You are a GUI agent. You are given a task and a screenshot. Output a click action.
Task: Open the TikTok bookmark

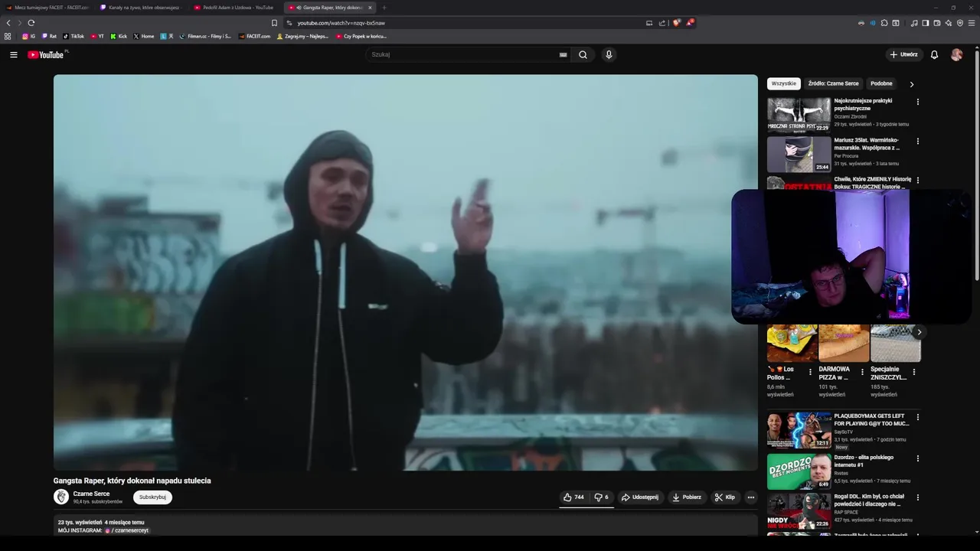73,36
